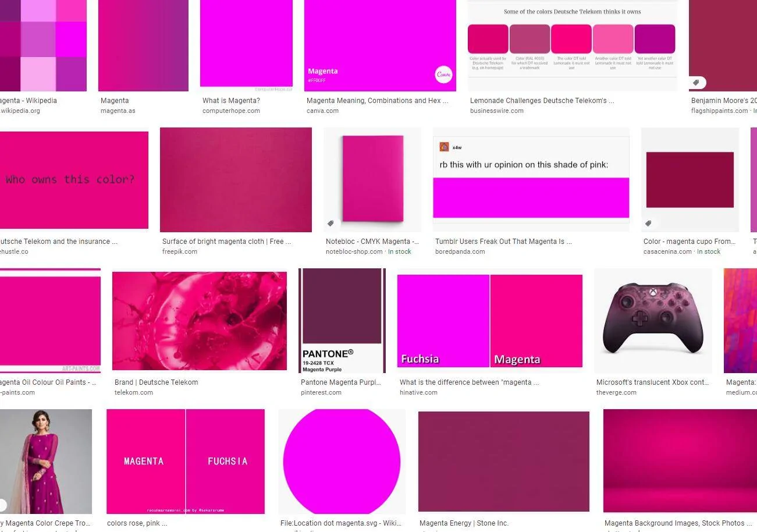Click the product tag icon on Notebloc image

point(331,224)
